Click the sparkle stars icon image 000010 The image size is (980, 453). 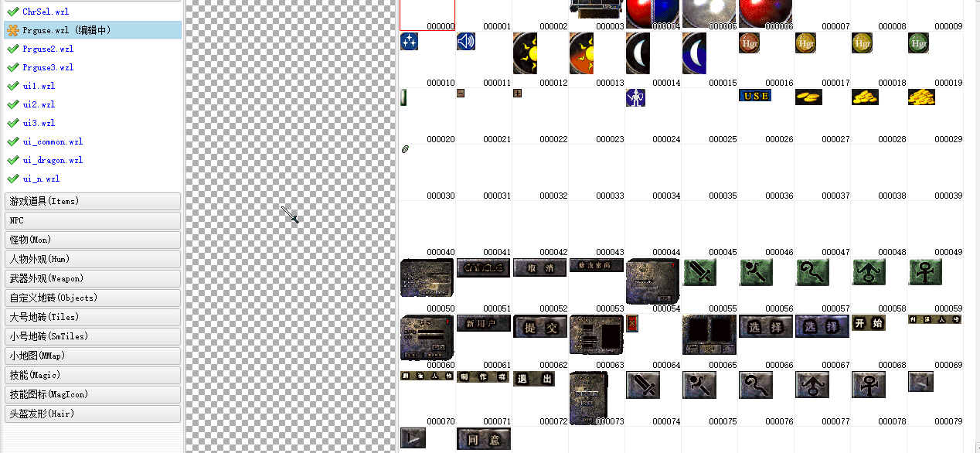tap(409, 42)
